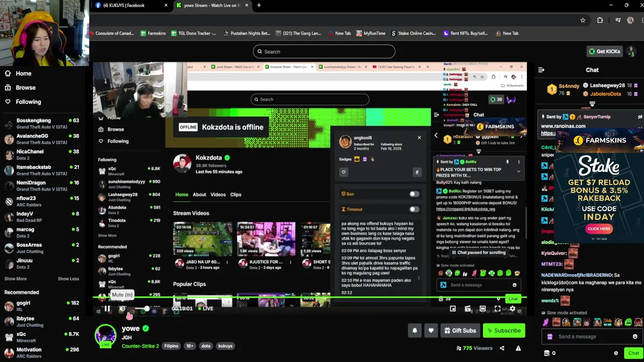The height and width of the screenshot is (362, 644).
Task: Click the kukuys tag
Action: tap(225, 346)
